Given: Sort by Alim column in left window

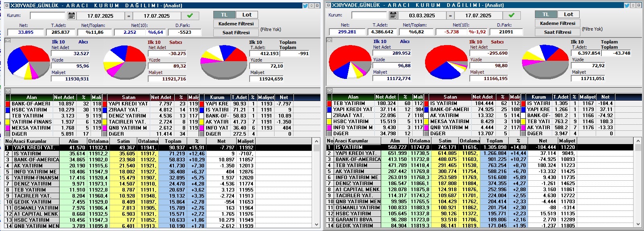Looking at the screenshot, I should coord(73,141).
